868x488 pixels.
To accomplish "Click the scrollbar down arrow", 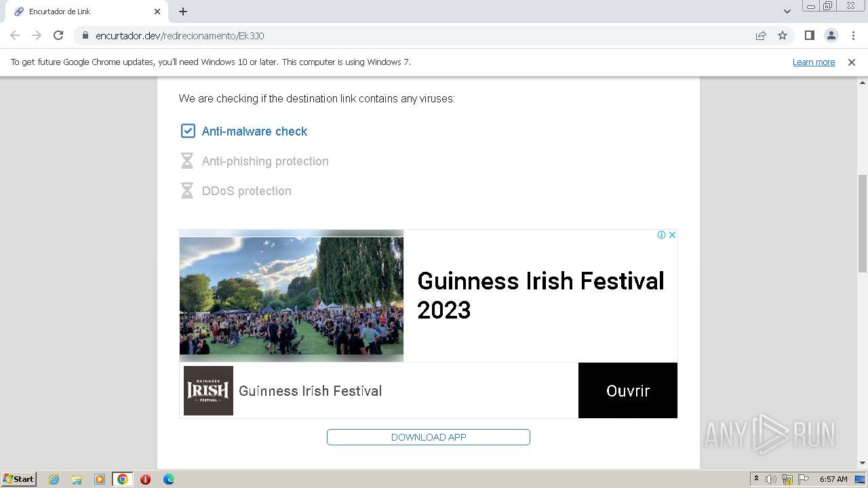I will tap(863, 464).
